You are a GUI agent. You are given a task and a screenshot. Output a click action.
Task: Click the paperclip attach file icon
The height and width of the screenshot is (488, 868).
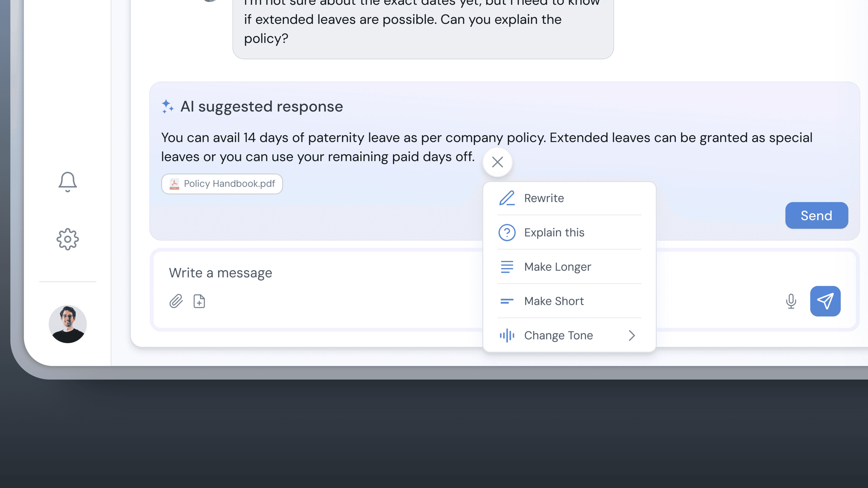coord(176,301)
